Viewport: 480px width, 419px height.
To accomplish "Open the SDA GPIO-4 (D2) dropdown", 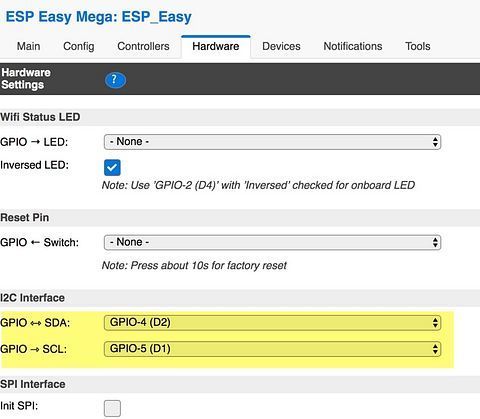I will coord(272,323).
